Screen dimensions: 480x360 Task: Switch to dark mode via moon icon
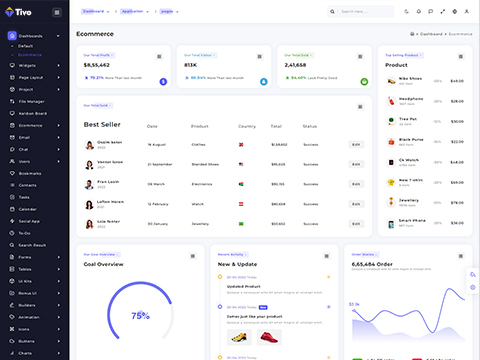406,12
